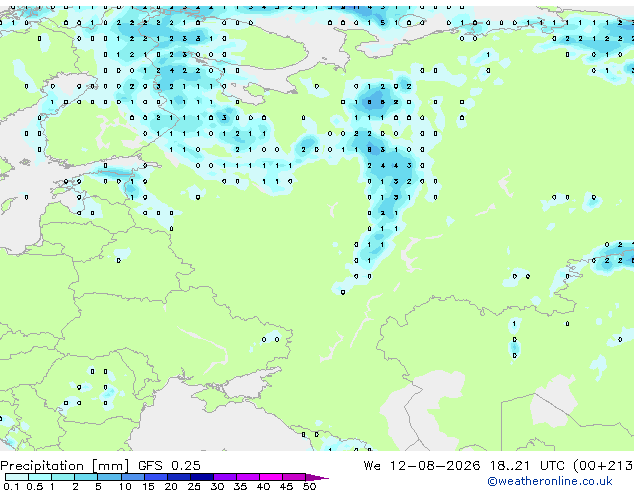The image size is (634, 490).
Task: Click the purple arrow above 50 on legend
Action: point(317,478)
